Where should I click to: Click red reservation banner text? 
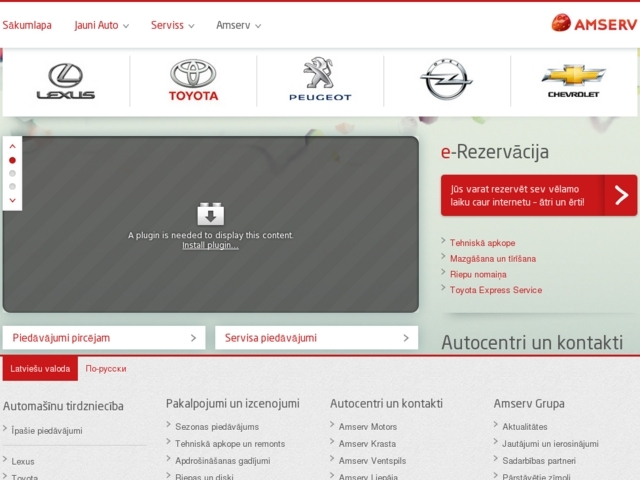[x=517, y=196]
